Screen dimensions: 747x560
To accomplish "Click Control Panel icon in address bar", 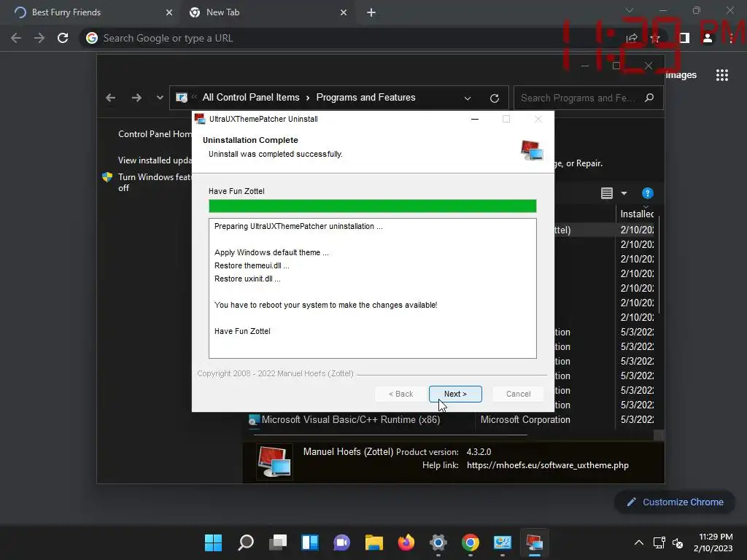I will click(x=182, y=98).
